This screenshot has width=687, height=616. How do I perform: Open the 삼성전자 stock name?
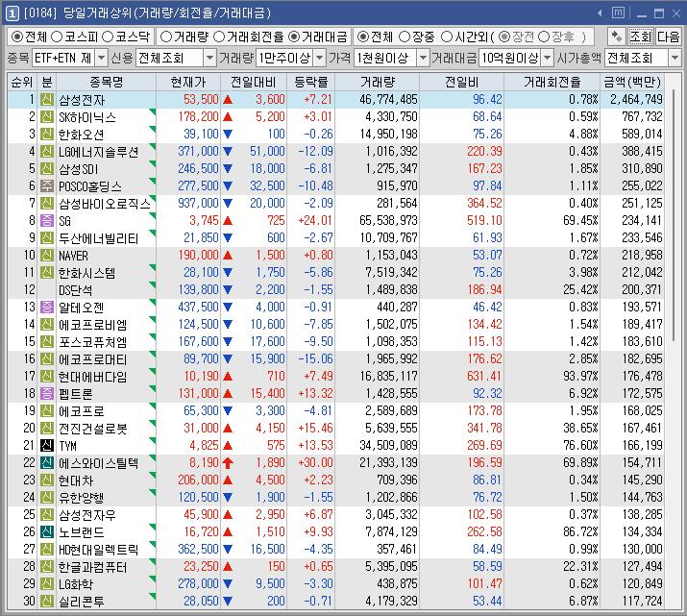(x=82, y=100)
